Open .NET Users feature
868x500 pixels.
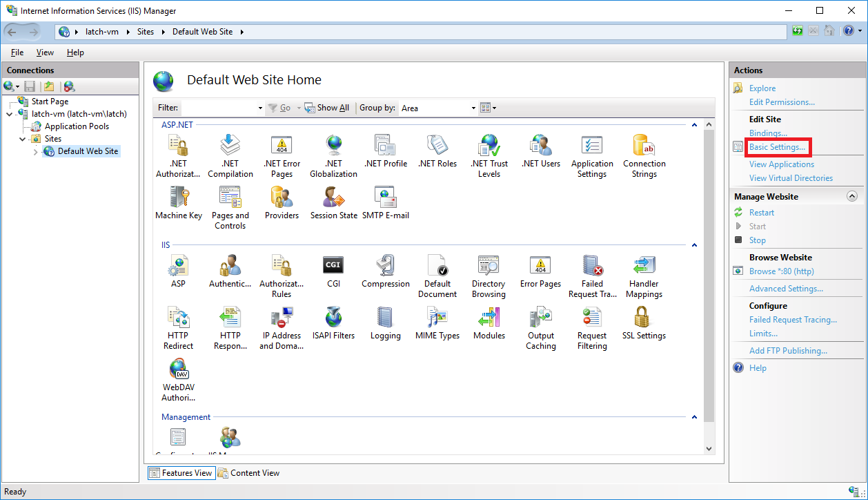540,151
